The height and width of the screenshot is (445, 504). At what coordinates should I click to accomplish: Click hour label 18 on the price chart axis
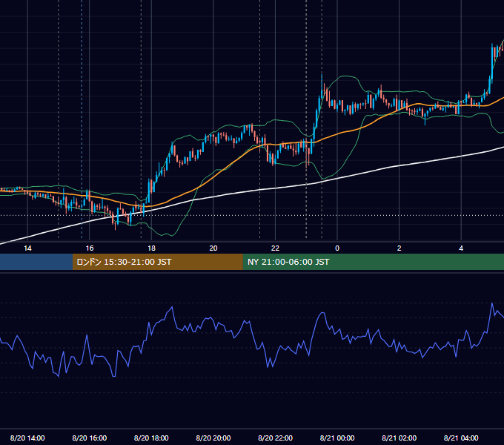(x=151, y=248)
